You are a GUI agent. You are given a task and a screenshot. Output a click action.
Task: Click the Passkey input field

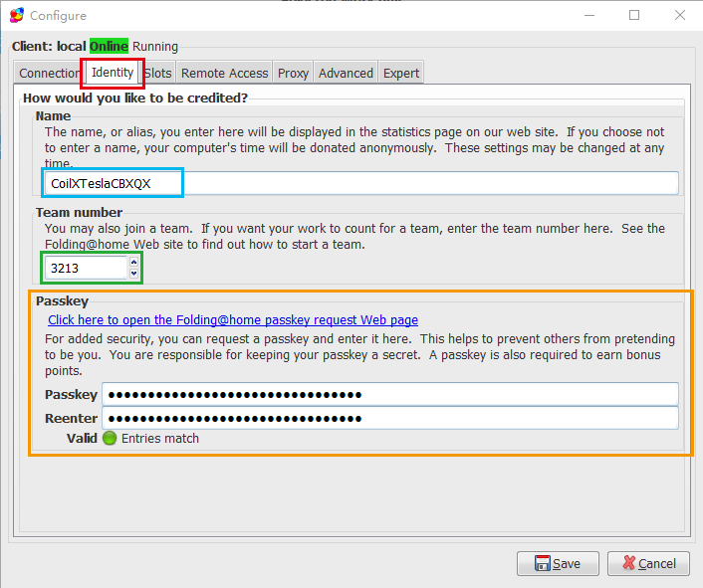[x=390, y=395]
